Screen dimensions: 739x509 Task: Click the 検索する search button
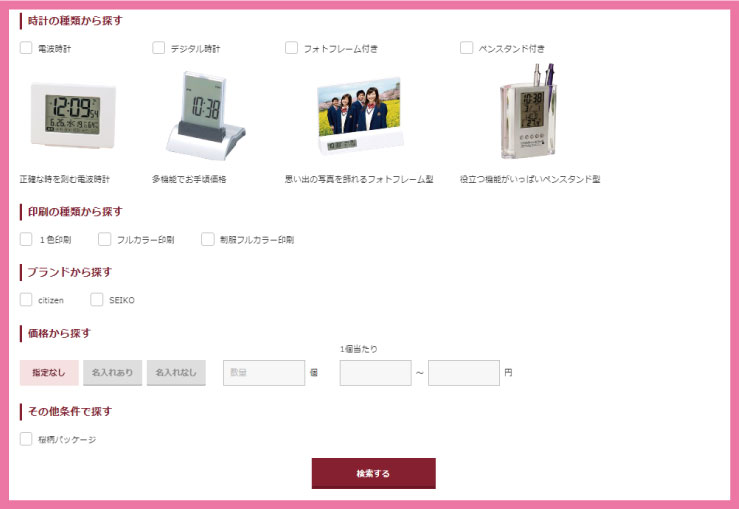click(x=373, y=473)
